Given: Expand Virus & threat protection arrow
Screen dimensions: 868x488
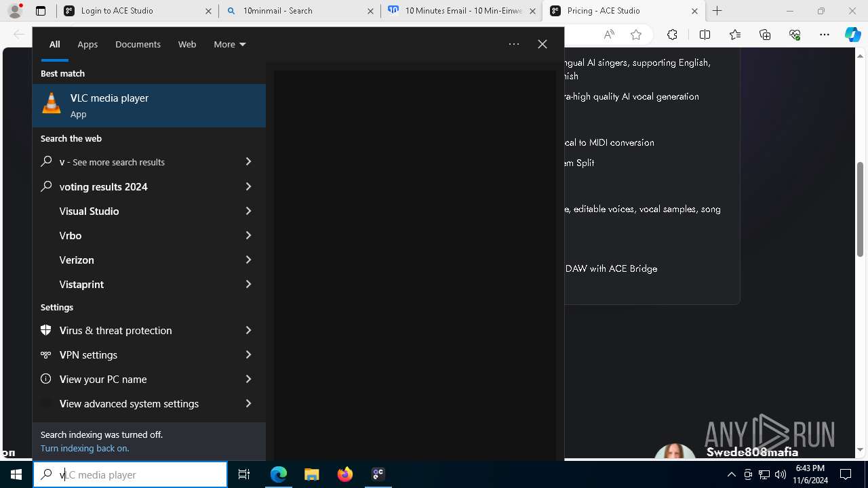Looking at the screenshot, I should click(248, 330).
